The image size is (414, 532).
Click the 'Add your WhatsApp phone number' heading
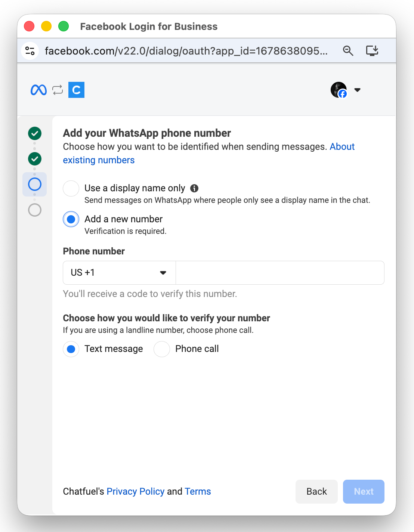[147, 133]
